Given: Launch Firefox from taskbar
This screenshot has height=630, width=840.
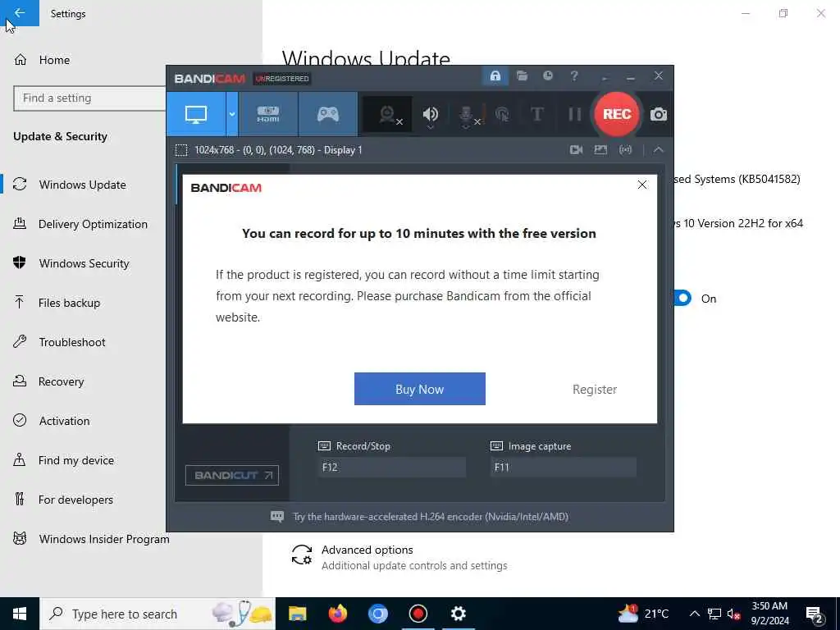Looking at the screenshot, I should [x=337, y=614].
